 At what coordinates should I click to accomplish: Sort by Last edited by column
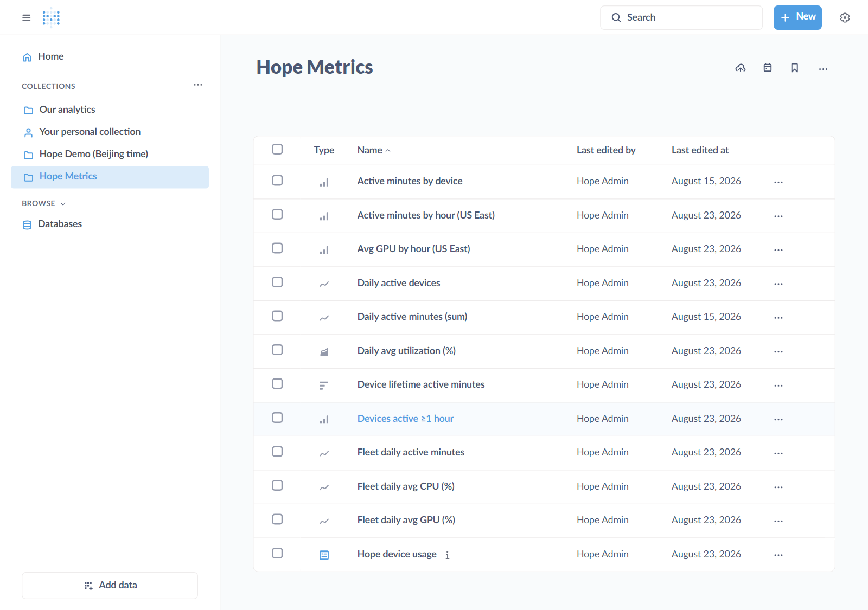[606, 150]
